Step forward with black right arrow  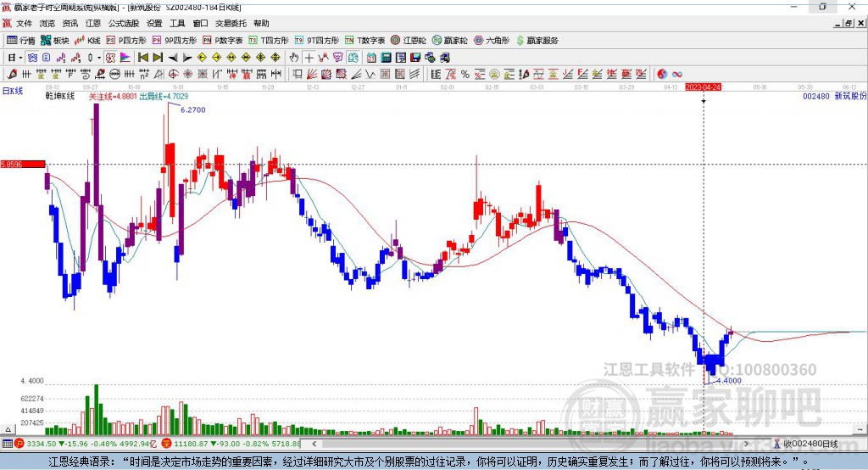coord(187,58)
